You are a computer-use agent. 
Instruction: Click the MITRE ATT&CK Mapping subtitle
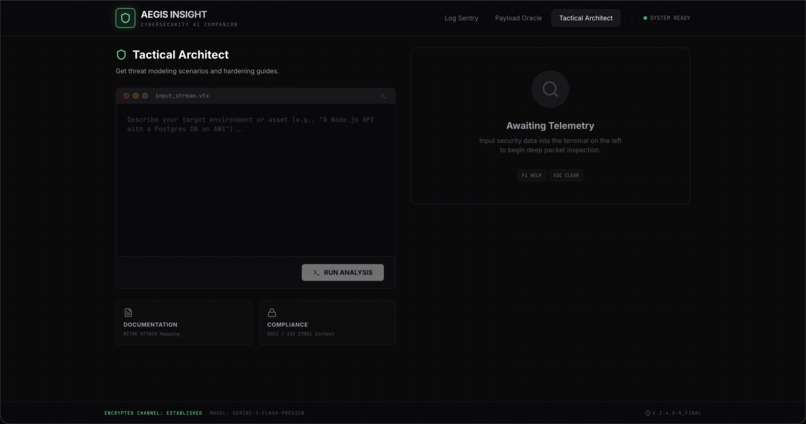pos(152,334)
